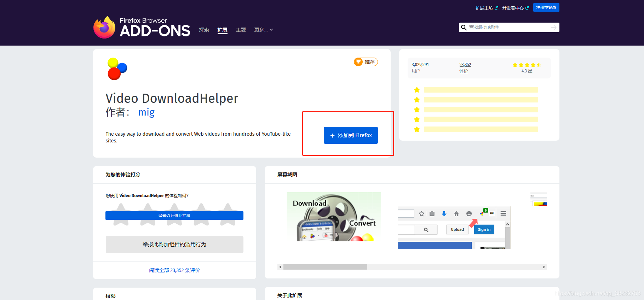This screenshot has width=644, height=300.
Task: Add extension with 添加到 Firefox button
Action: [351, 135]
